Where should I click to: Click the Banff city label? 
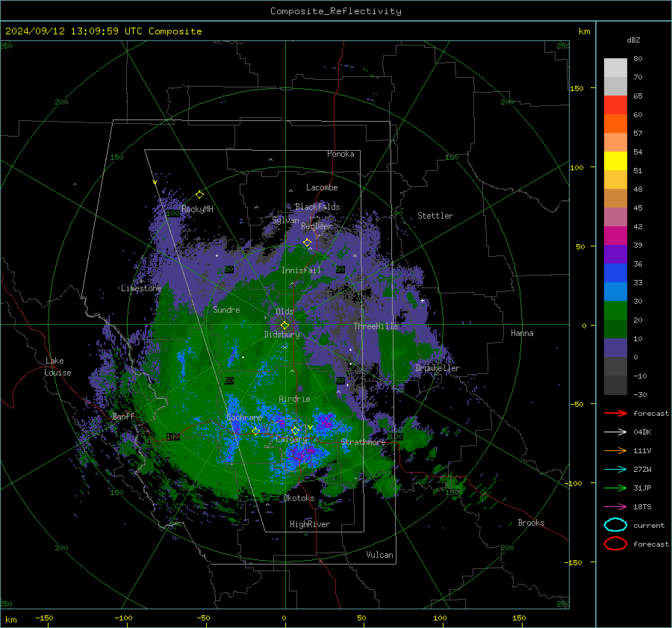[123, 416]
